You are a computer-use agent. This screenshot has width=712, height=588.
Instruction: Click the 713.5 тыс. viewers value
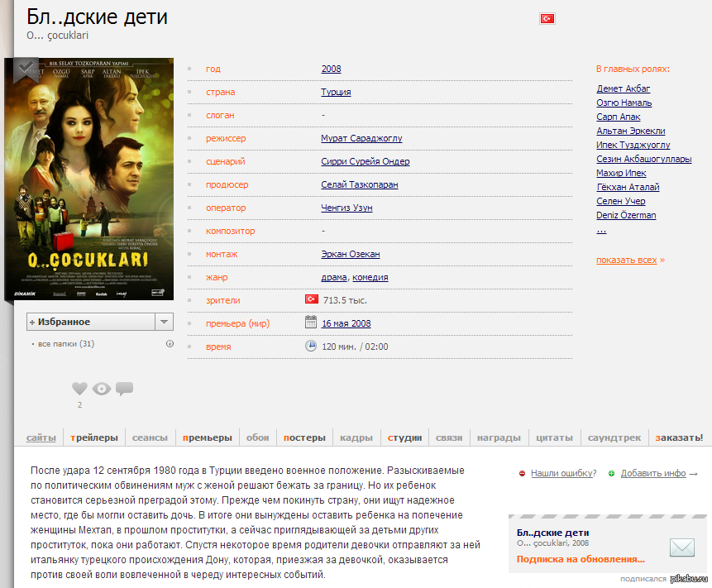tap(345, 300)
